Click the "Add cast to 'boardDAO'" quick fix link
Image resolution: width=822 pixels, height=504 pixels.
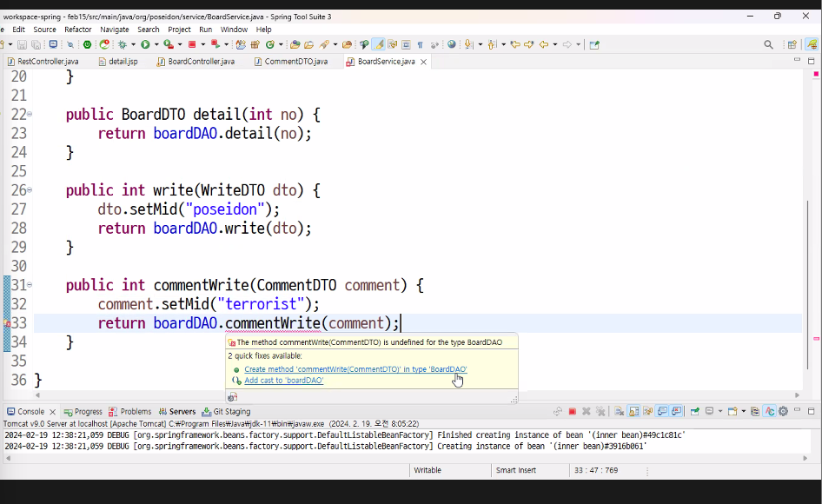coord(283,381)
